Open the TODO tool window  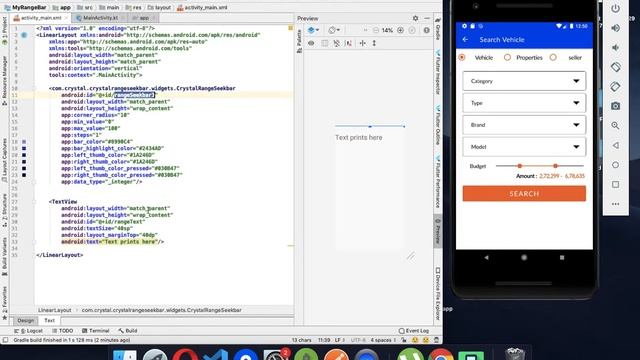[62, 331]
